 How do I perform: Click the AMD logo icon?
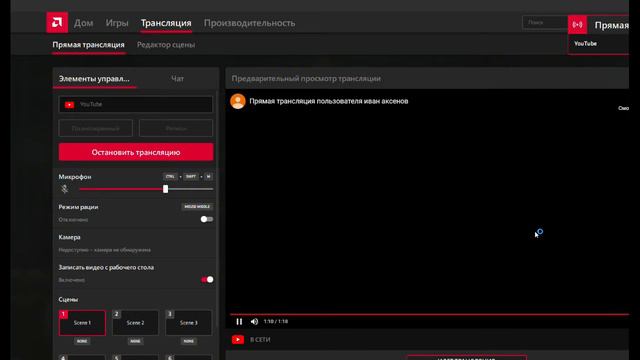point(57,22)
